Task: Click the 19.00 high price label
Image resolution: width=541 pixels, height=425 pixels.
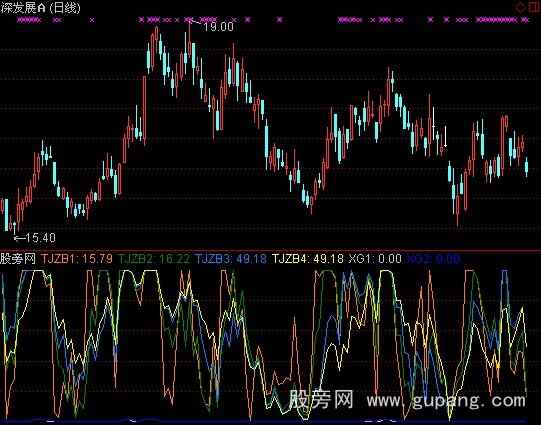Action: point(218,27)
